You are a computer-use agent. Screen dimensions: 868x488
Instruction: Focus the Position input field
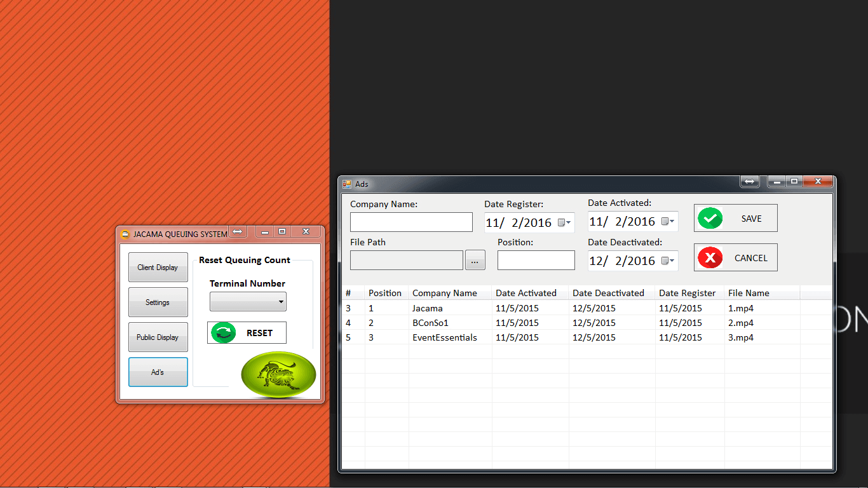pyautogui.click(x=536, y=261)
